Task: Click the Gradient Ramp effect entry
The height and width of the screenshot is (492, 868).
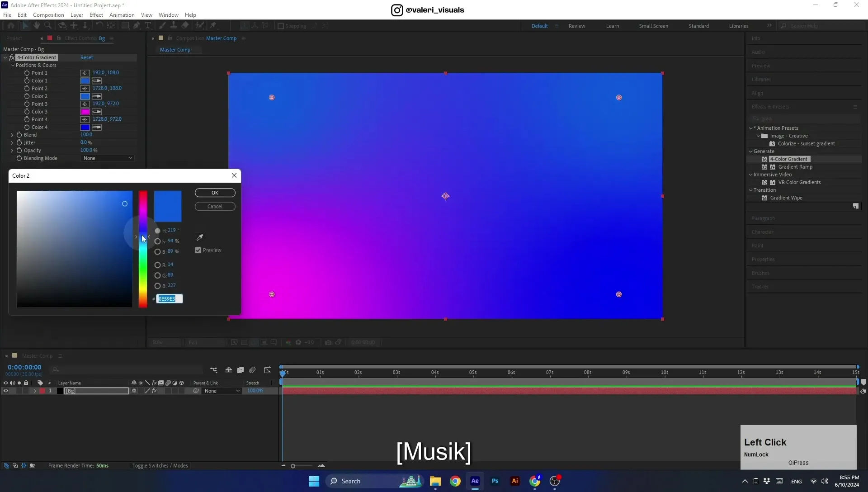Action: [x=795, y=167]
